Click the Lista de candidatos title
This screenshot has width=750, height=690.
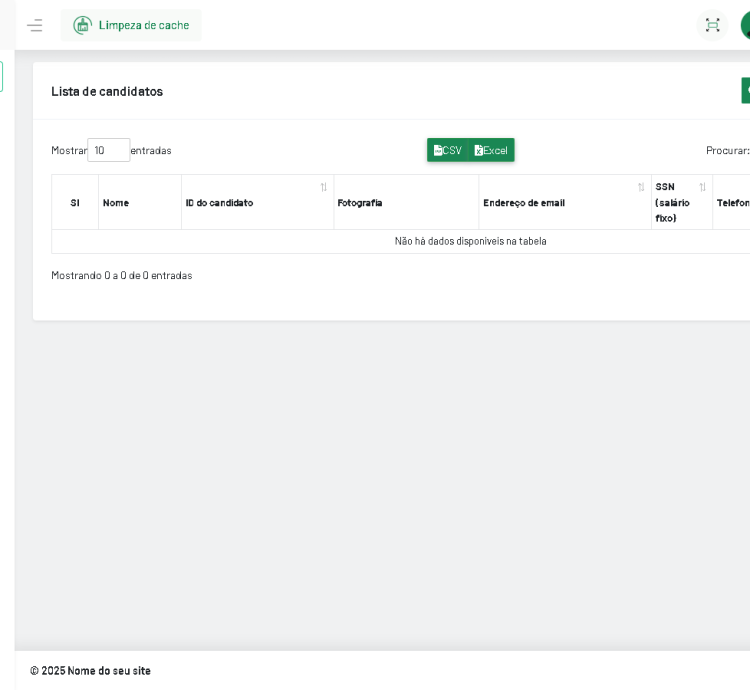[107, 91]
